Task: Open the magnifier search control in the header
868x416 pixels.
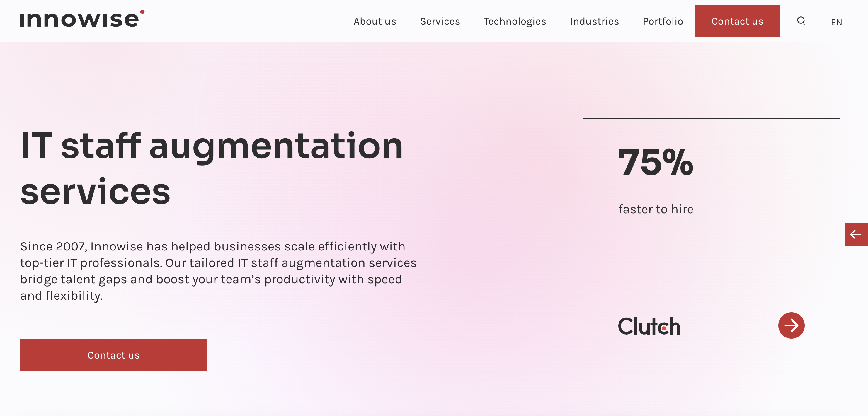Action: tap(801, 21)
